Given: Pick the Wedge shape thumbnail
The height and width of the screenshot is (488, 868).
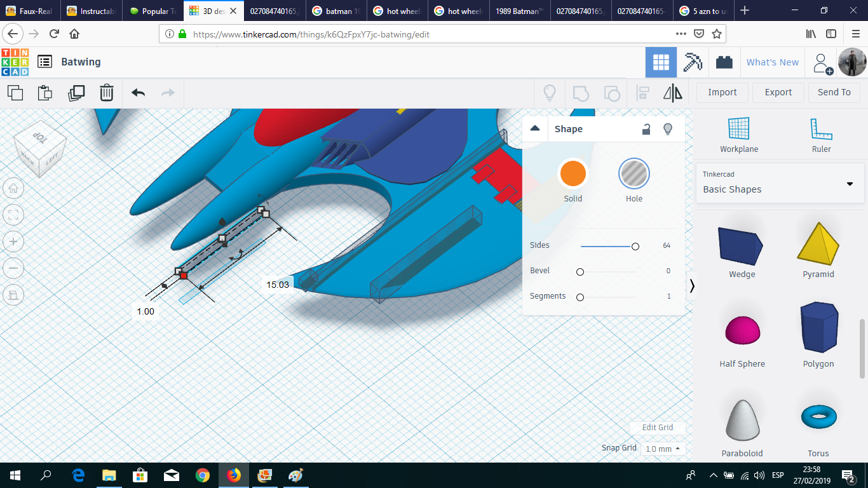Looking at the screenshot, I should point(742,246).
